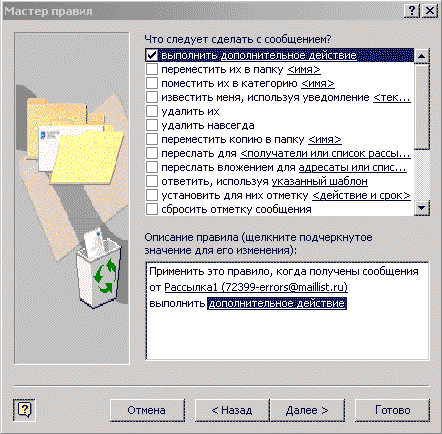Click the 'указанный шаблон' link

320,181
